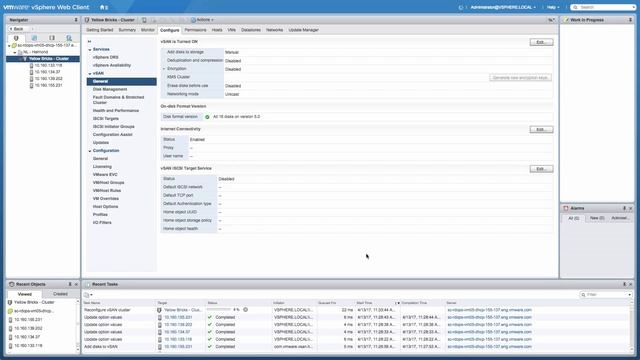Open the Help dropdown menu
This screenshot has height=360, width=640.
point(553,7)
